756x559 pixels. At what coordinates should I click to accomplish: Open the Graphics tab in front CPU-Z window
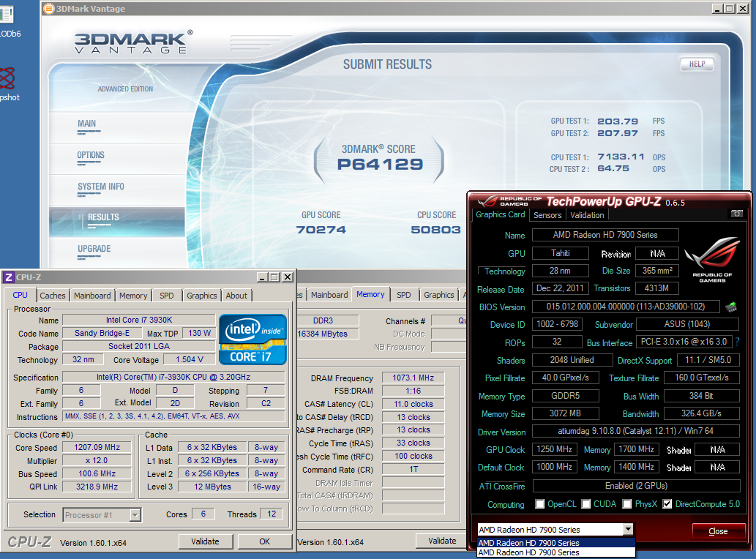pos(201,296)
